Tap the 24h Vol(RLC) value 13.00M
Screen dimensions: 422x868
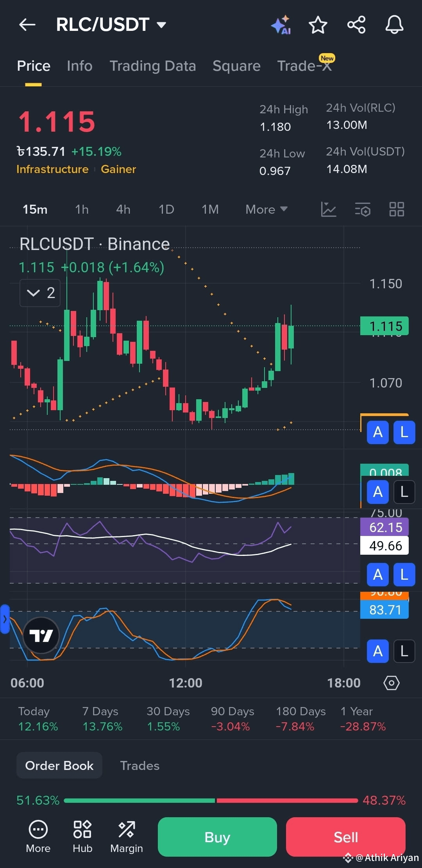tap(347, 125)
